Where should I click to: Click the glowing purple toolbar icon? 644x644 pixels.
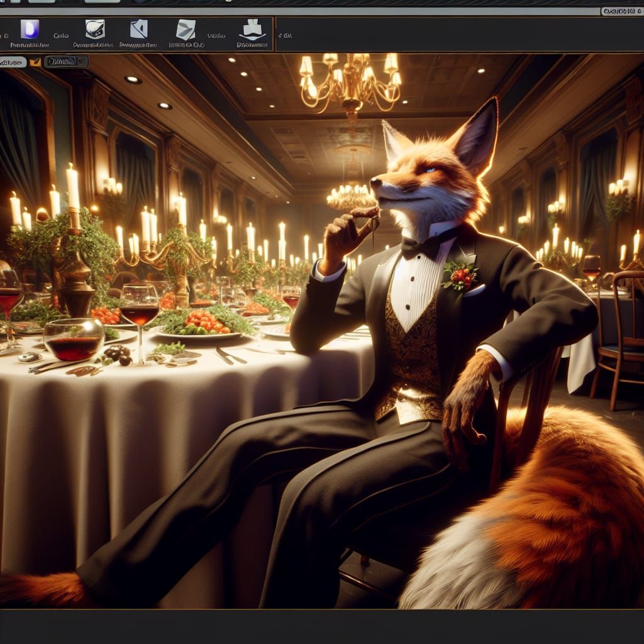point(30,29)
